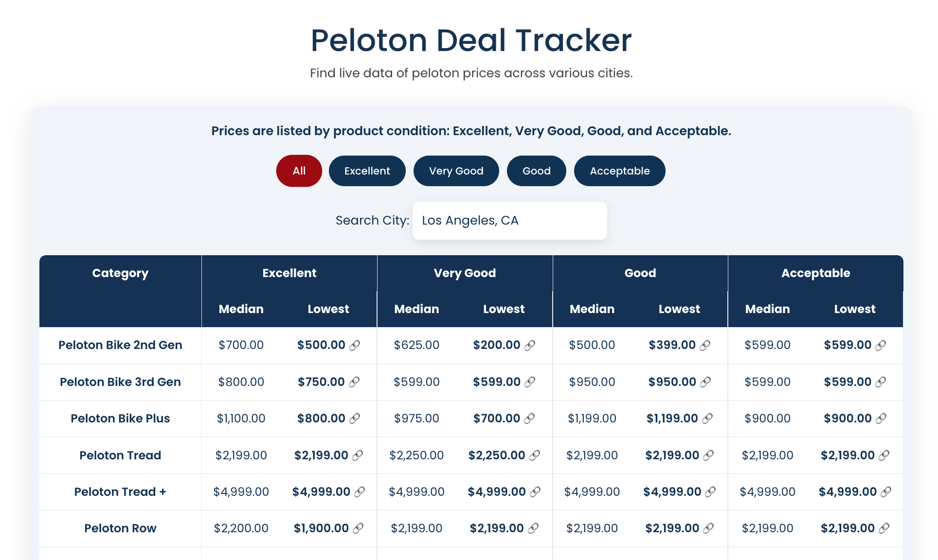The image size is (938, 560).
Task: Click link icon for Bike 3rd Gen Acceptable lowest price
Action: pos(881,382)
